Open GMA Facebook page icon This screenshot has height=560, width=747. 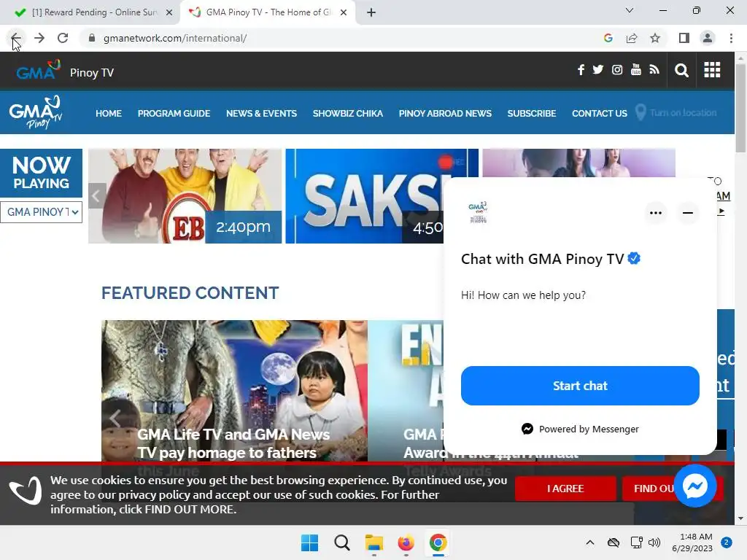tap(581, 70)
